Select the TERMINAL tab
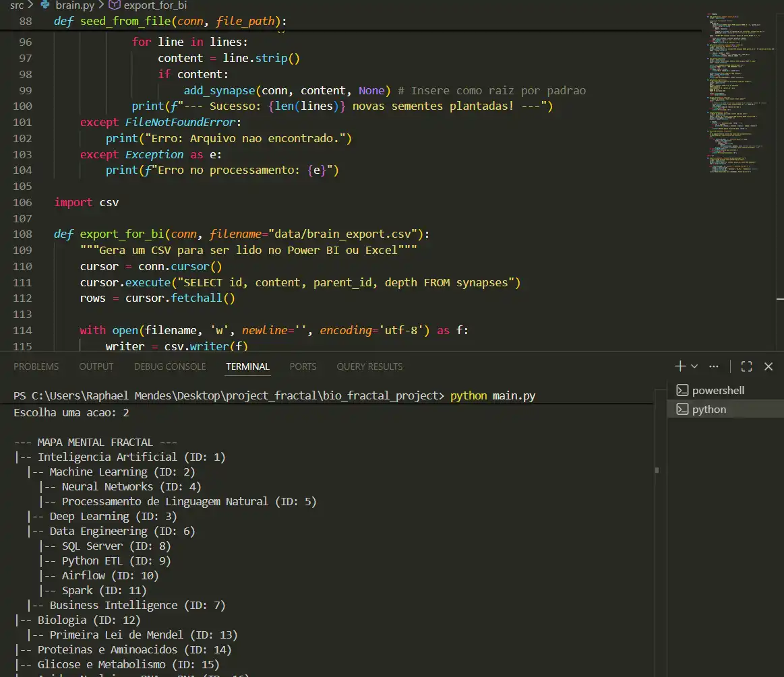This screenshot has width=784, height=677. 247,366
